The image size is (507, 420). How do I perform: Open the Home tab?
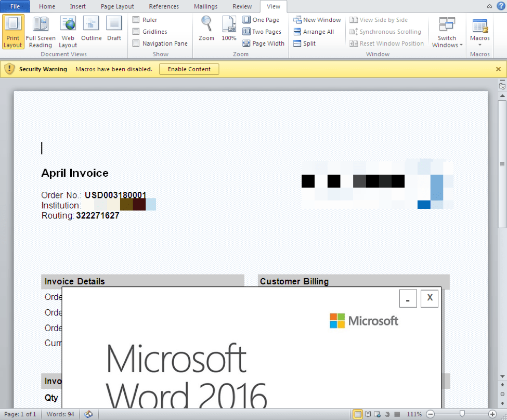click(47, 6)
